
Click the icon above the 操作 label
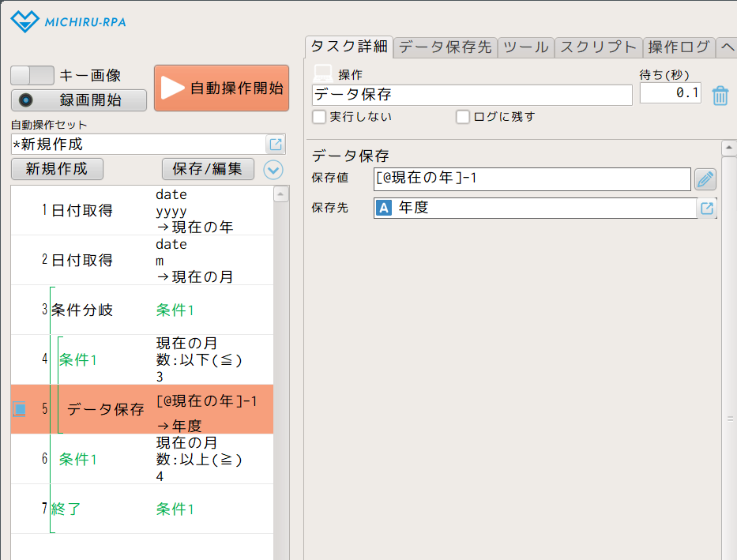(323, 72)
